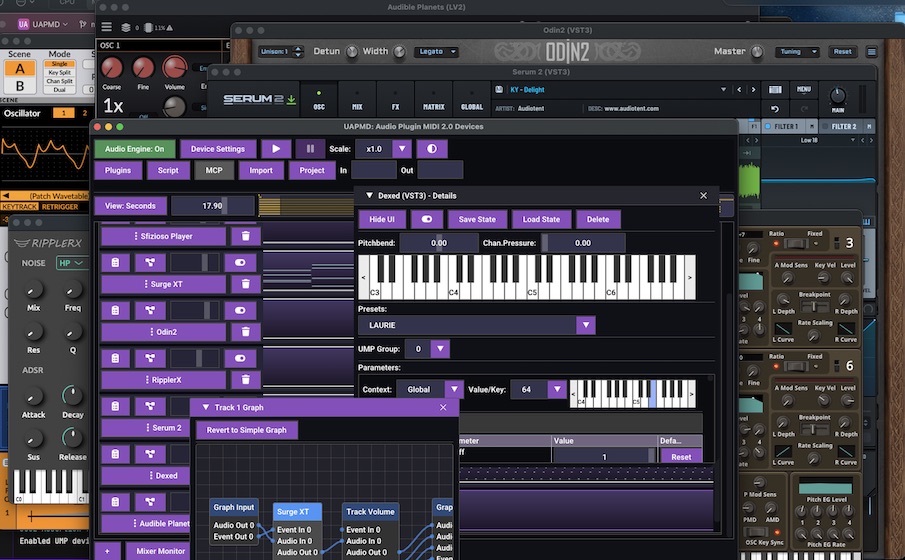Open the Context Global dropdown
The image size is (905, 560).
(454, 389)
